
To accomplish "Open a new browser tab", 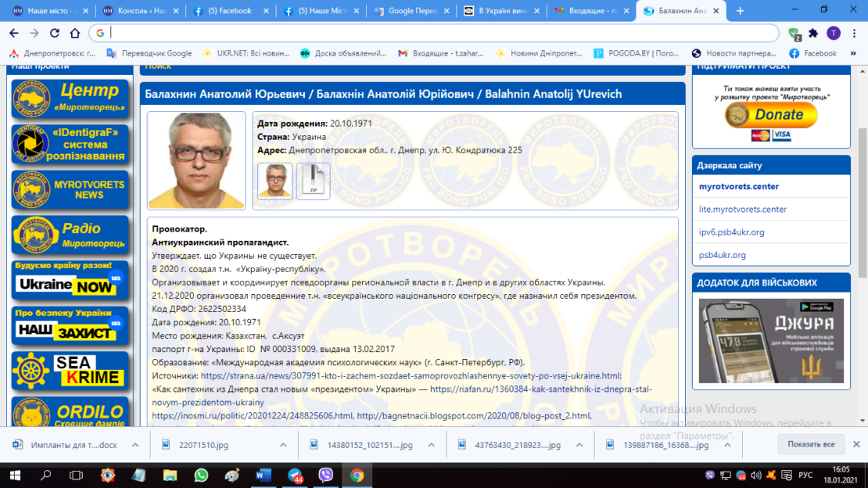I will coord(740,10).
